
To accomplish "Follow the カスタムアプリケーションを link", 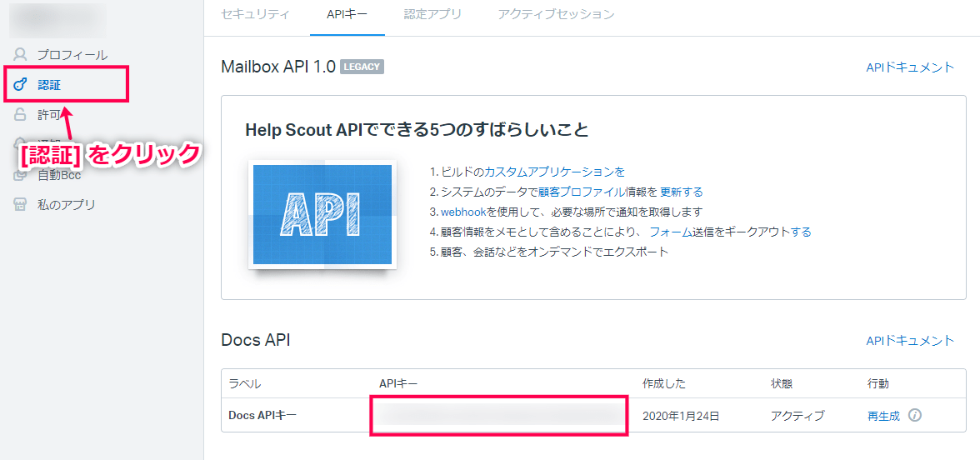I will pyautogui.click(x=554, y=172).
